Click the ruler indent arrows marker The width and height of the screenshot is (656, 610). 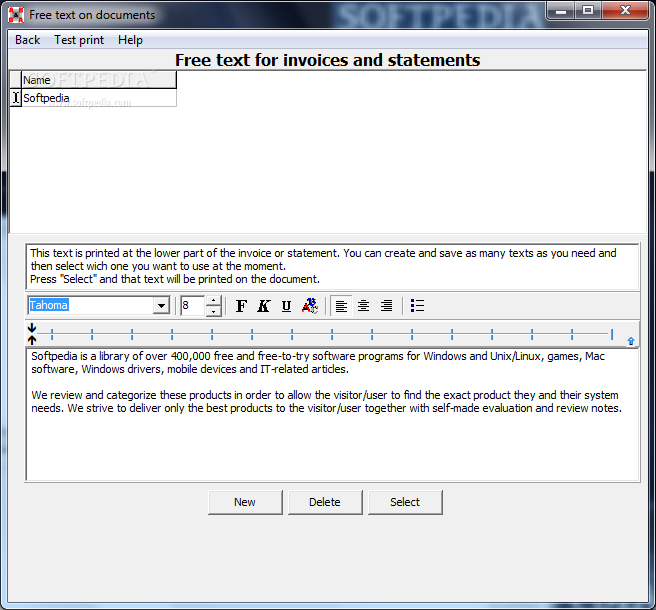click(x=32, y=334)
